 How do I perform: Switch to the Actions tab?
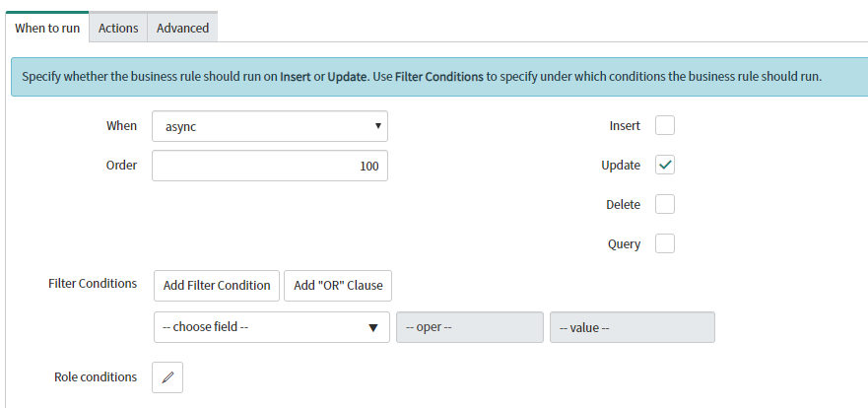(x=118, y=28)
